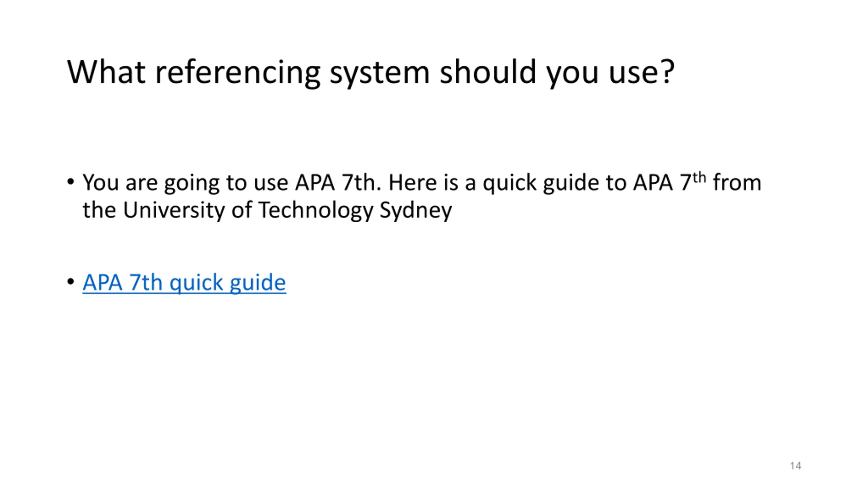Click the bullet marker before 'You are going'
Image resolution: width=868 pixels, height=488 pixels.
coord(71,182)
